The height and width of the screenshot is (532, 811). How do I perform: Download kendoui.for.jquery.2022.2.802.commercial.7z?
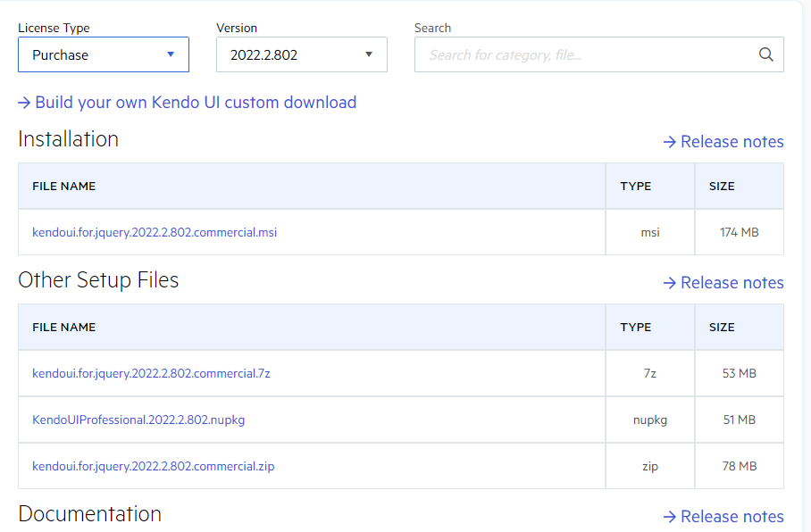click(151, 373)
